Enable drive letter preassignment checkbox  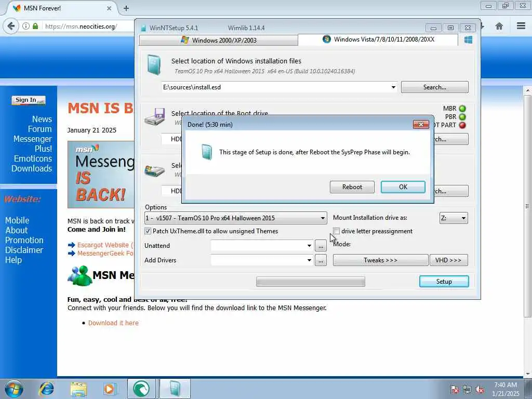pyautogui.click(x=336, y=231)
